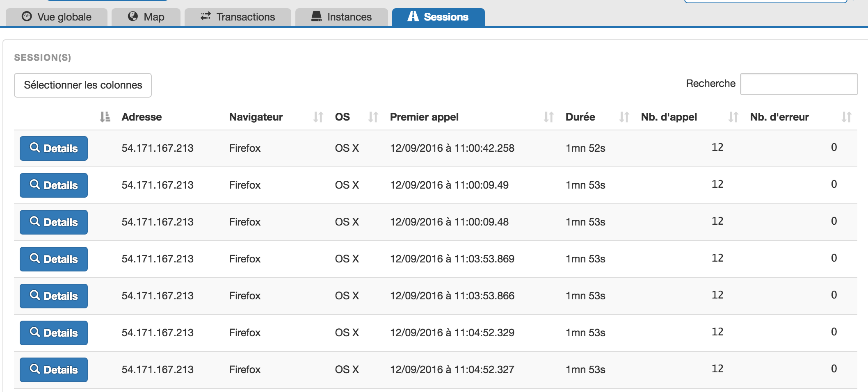Sort by Nb. d'appel using its arrows icon
The height and width of the screenshot is (392, 868).
tap(733, 117)
